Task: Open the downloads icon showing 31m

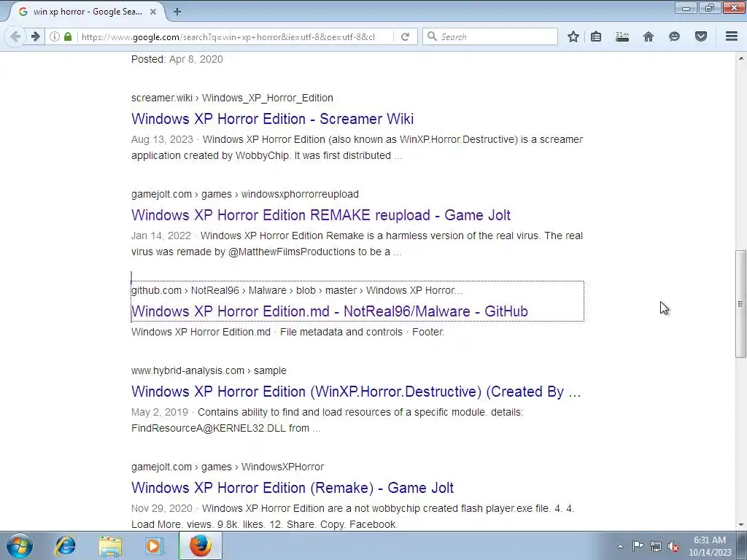Action: (x=622, y=36)
